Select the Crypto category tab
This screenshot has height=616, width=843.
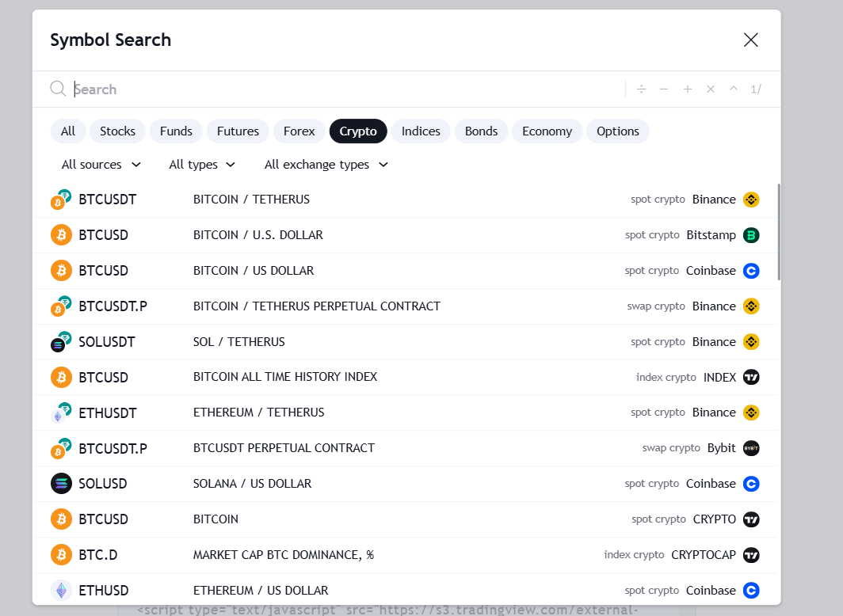pyautogui.click(x=358, y=131)
